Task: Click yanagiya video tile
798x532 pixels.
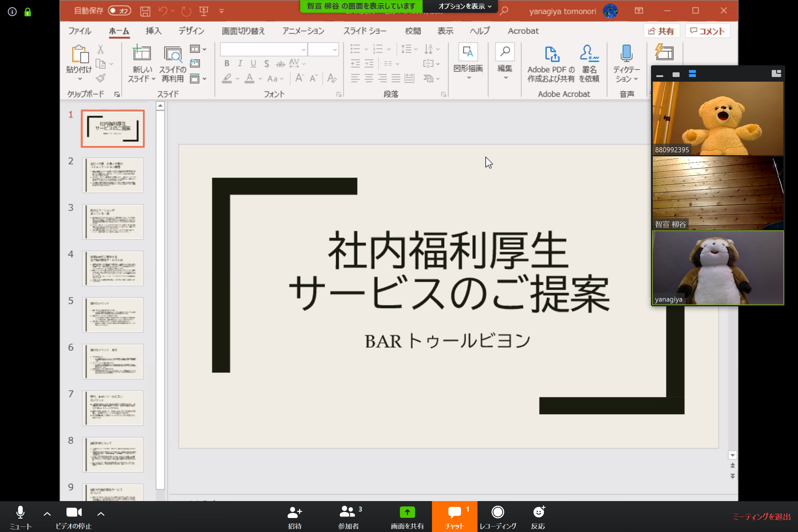Action: point(718,268)
